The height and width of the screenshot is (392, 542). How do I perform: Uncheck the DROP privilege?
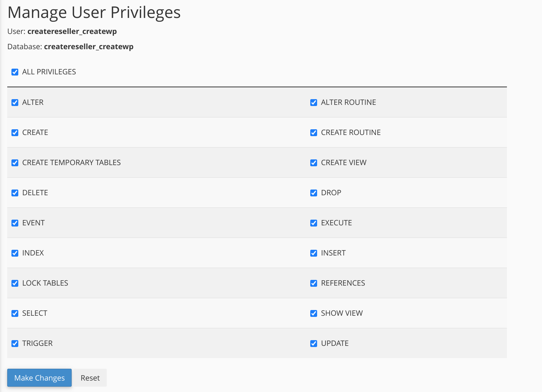click(314, 193)
